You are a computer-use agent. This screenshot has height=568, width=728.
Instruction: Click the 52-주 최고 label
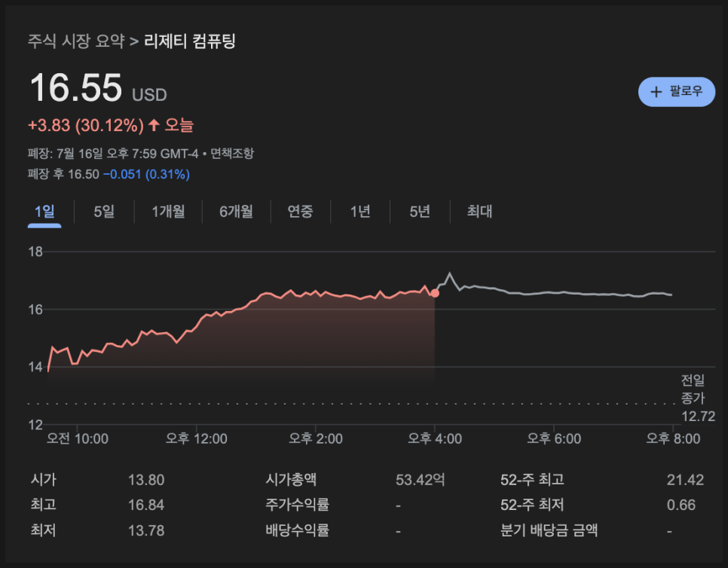click(532, 480)
